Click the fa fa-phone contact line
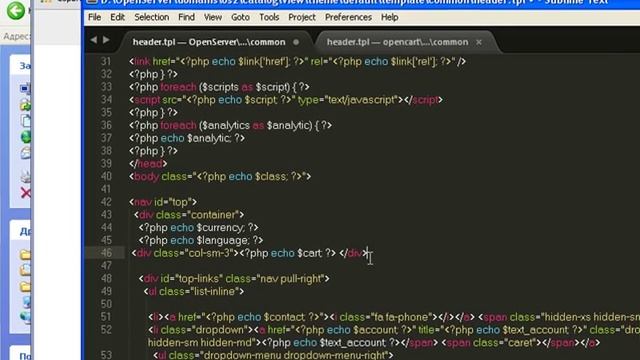The width and height of the screenshot is (640, 360). [x=394, y=317]
